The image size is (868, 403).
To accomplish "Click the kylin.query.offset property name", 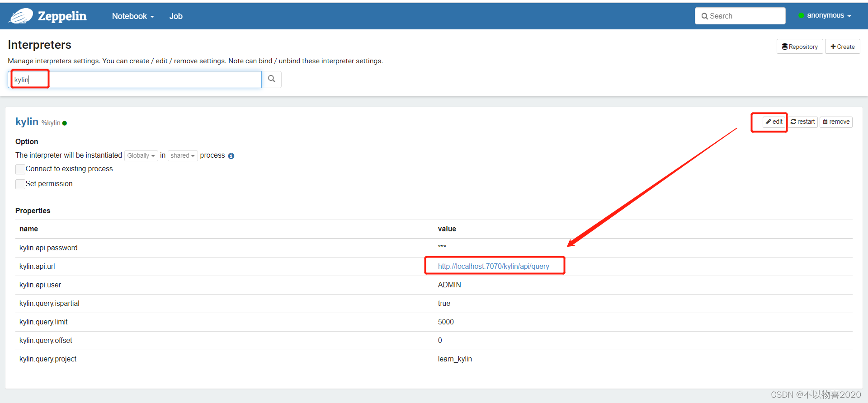I will pyautogui.click(x=46, y=341).
